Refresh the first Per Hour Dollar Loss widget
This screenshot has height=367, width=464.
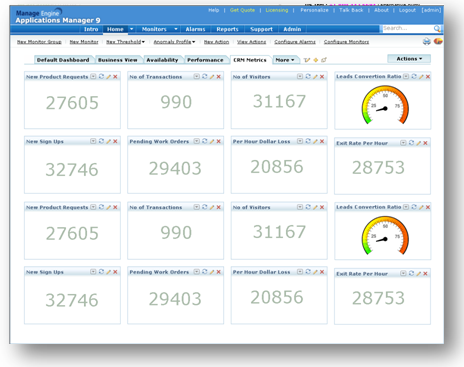click(x=308, y=141)
